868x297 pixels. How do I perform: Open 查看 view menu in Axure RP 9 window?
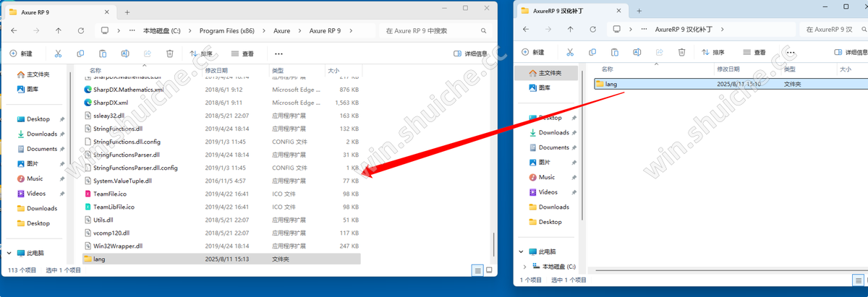click(243, 53)
